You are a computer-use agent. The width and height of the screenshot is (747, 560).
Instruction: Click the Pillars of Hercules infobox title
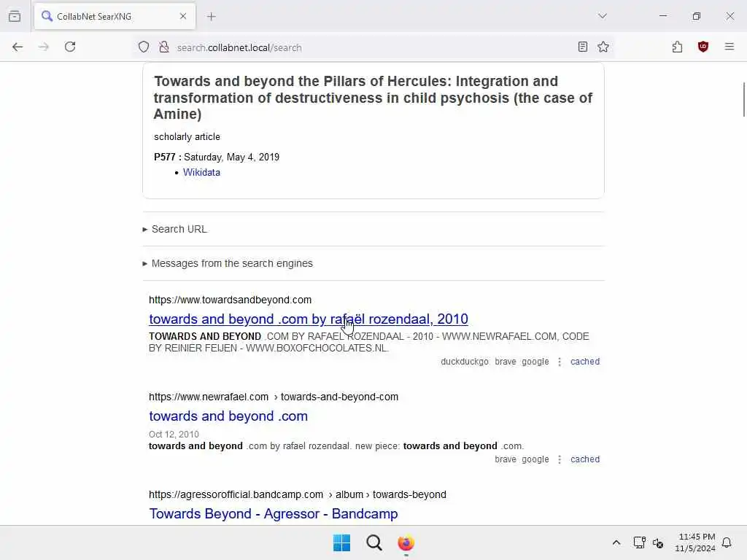click(x=373, y=98)
